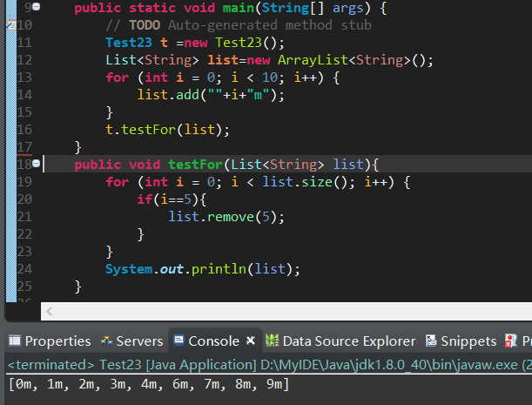Image resolution: width=532 pixels, height=405 pixels.
Task: Open the Servers tab
Action: click(x=131, y=341)
